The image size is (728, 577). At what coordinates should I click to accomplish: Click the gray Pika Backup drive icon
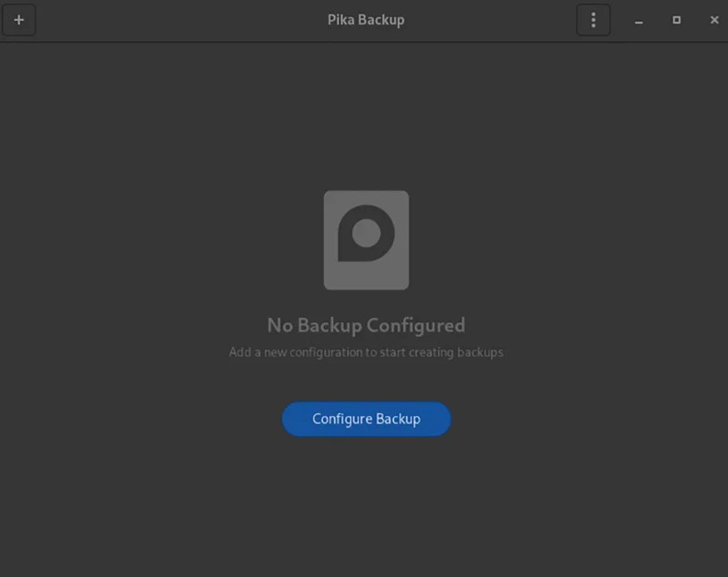367,240
